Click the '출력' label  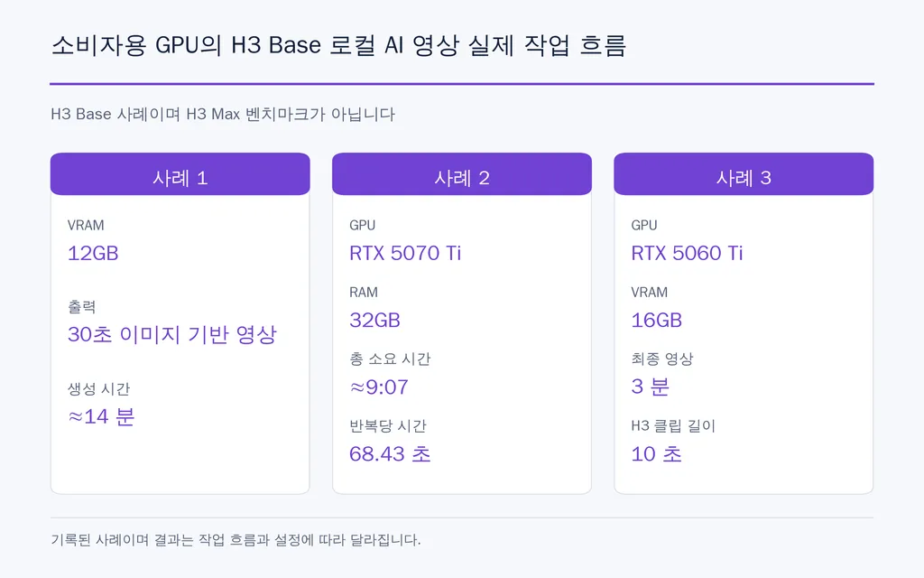[x=81, y=306]
